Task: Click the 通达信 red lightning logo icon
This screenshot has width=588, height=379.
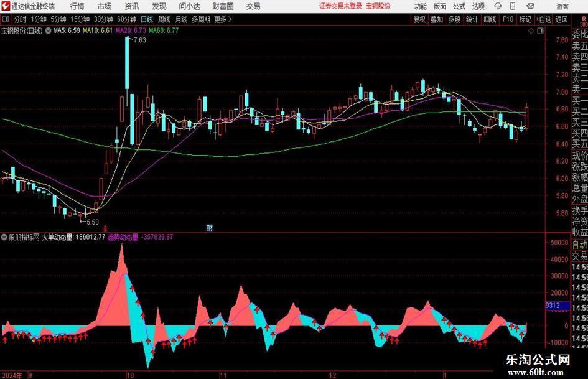Action: tap(6, 6)
